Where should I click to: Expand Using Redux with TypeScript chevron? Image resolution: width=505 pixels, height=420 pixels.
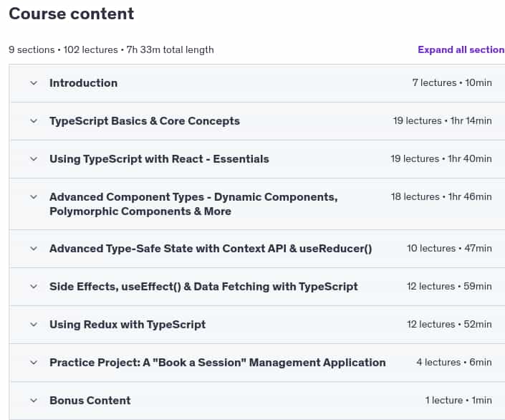[x=34, y=325]
